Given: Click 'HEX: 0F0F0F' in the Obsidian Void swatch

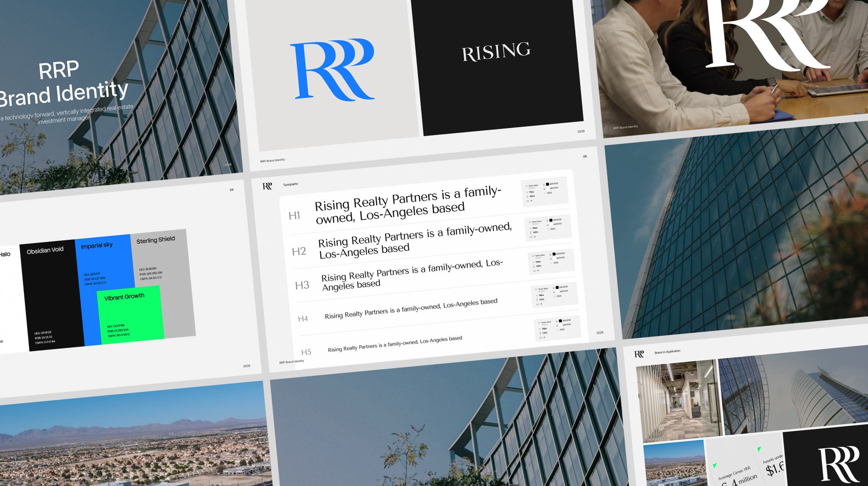Looking at the screenshot, I should pyautogui.click(x=43, y=333).
